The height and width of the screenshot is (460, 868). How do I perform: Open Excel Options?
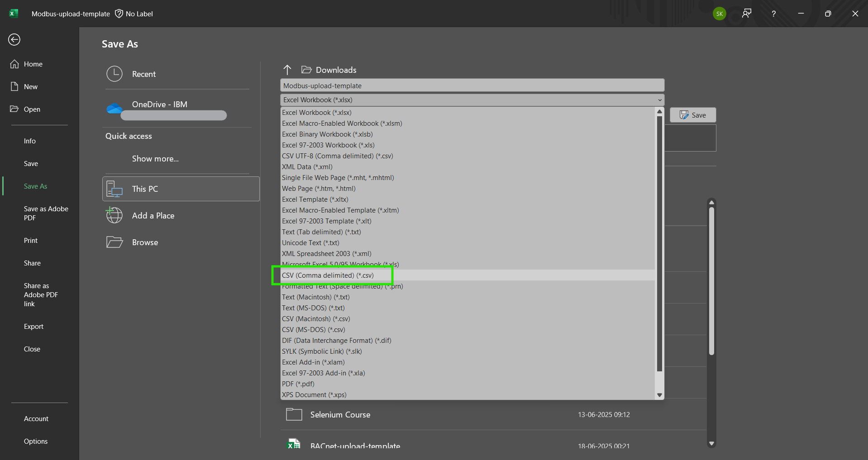point(36,441)
